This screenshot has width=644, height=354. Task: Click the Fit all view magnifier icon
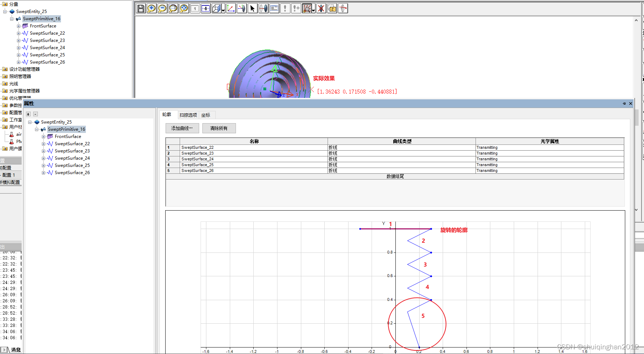pyautogui.click(x=184, y=8)
